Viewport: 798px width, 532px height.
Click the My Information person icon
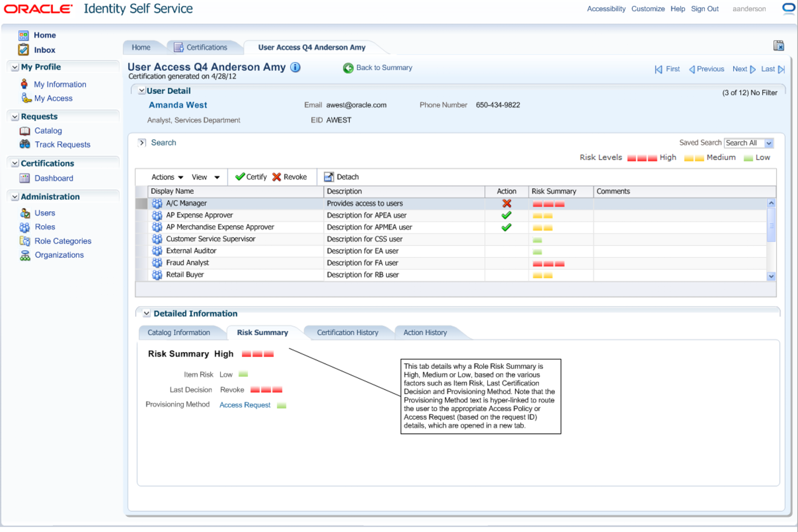(x=25, y=84)
